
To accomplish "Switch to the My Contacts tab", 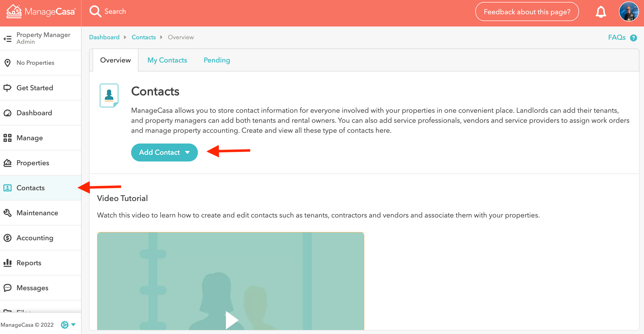I will click(167, 60).
